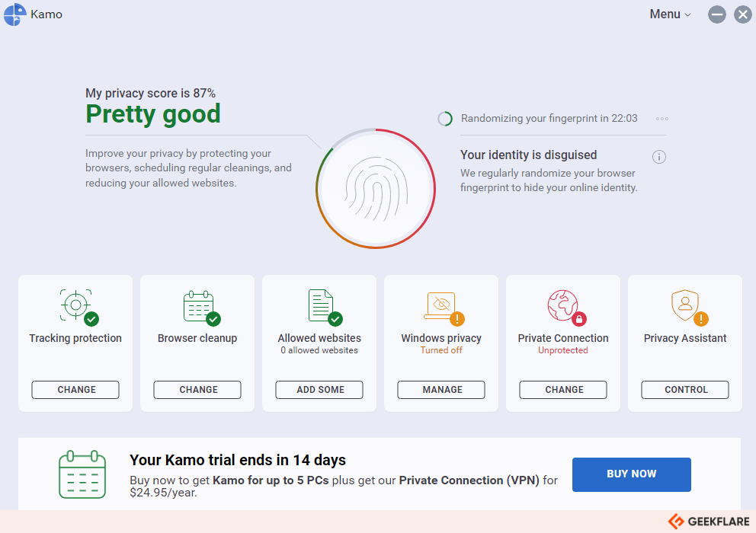Click the Allowed websites document icon
756x533 pixels.
point(325,308)
